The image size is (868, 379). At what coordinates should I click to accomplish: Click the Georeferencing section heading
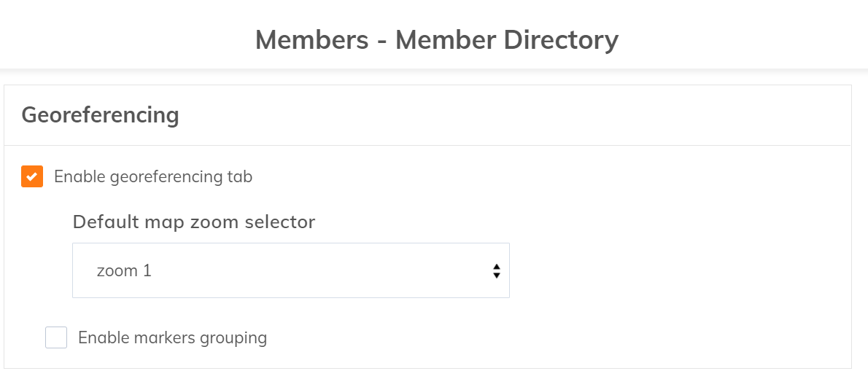(x=100, y=115)
